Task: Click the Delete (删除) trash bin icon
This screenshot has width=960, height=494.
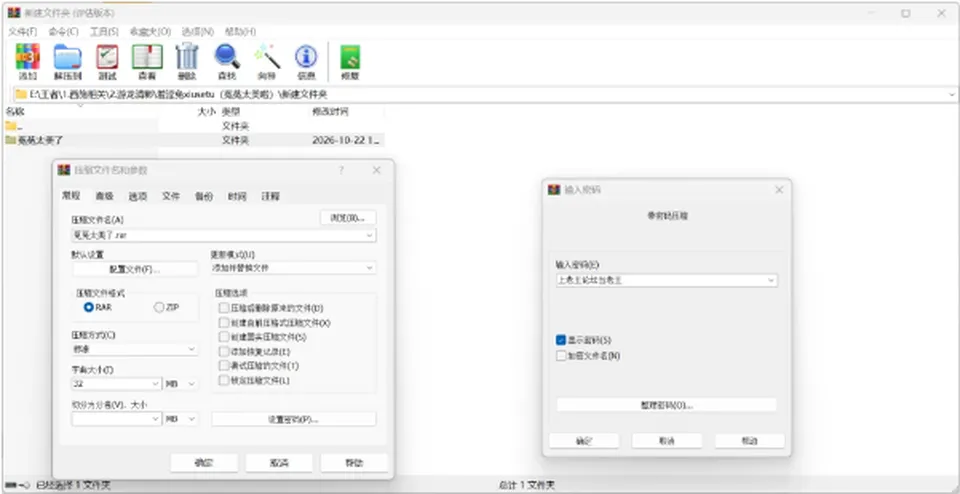Action: 187,56
